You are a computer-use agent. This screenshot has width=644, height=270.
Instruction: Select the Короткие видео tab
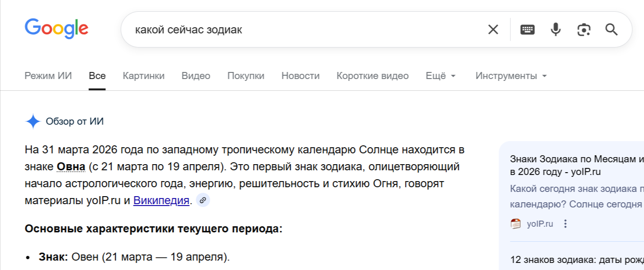point(373,76)
